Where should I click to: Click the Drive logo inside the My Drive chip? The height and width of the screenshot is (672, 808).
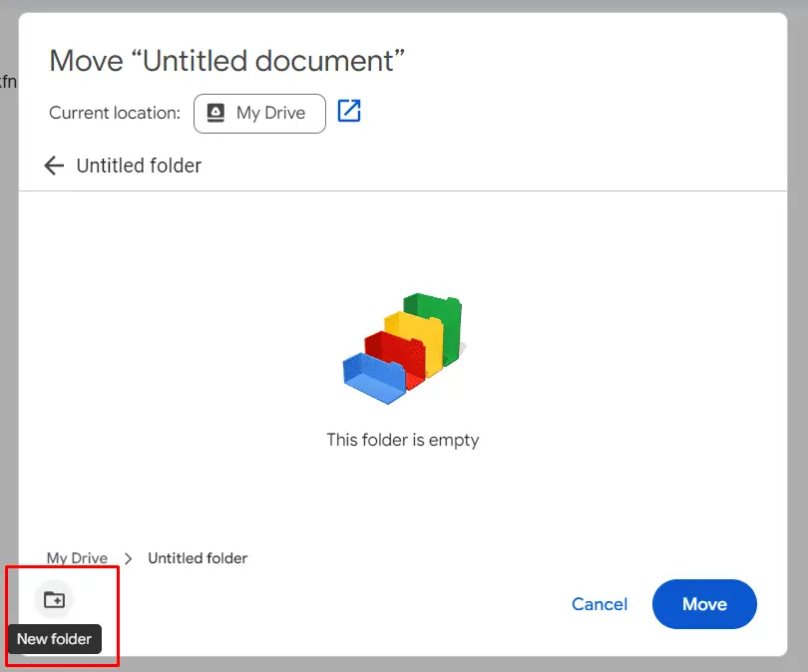point(214,113)
